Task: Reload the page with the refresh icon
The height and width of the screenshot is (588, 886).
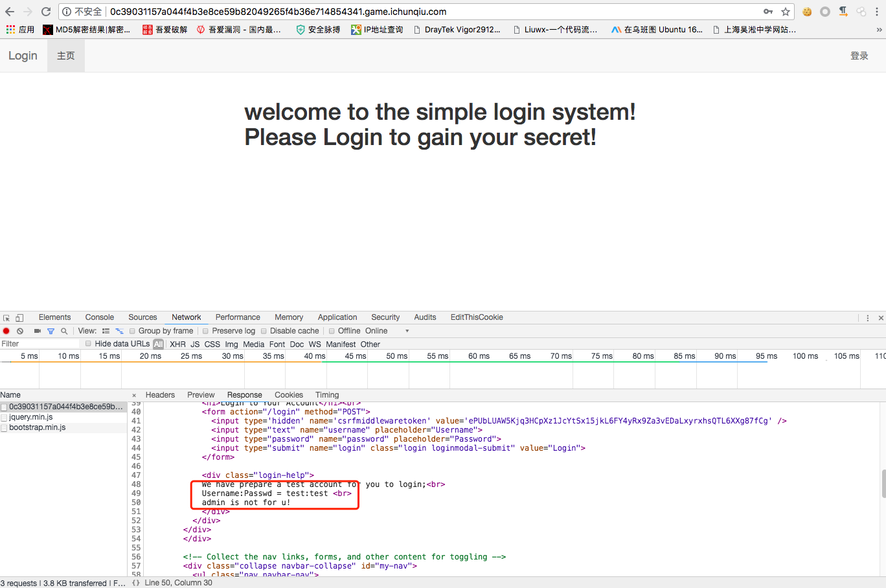Action: coord(46,12)
